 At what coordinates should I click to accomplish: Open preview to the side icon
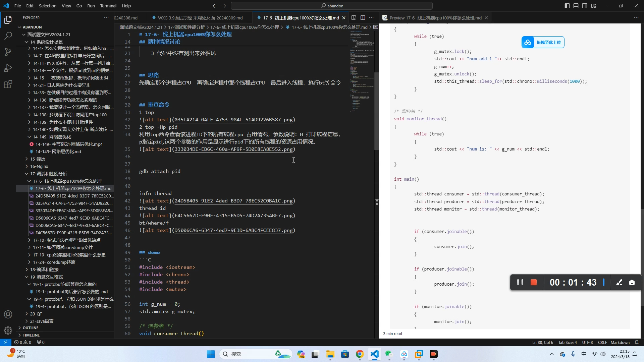[354, 18]
